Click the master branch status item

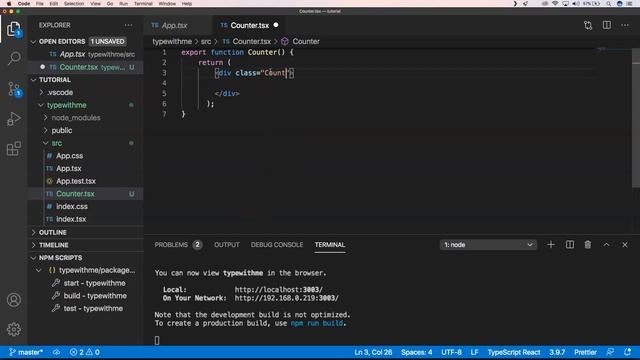coord(26,352)
